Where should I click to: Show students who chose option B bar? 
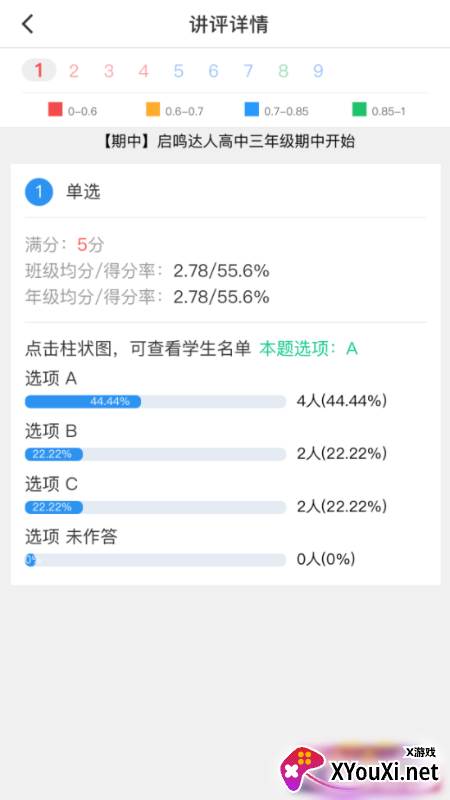(x=155, y=454)
